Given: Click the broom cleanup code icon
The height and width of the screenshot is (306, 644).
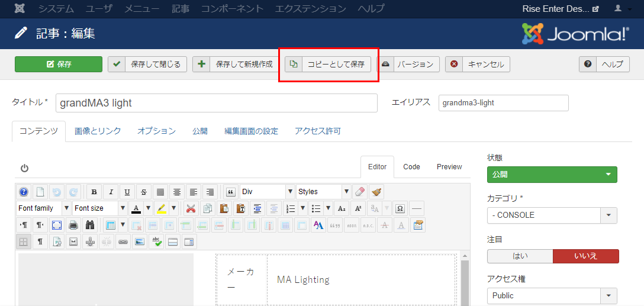Looking at the screenshot, I should coord(376,192).
